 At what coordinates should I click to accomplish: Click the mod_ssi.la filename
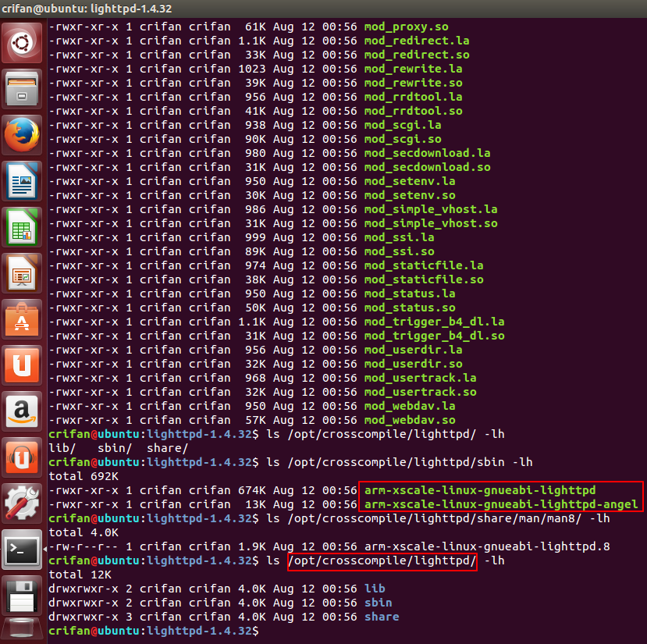pyautogui.click(x=399, y=237)
